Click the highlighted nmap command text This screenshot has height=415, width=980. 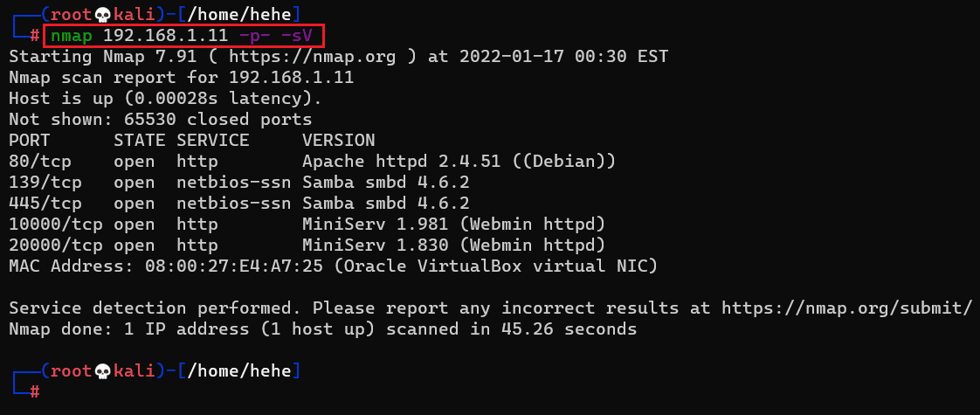pos(182,36)
